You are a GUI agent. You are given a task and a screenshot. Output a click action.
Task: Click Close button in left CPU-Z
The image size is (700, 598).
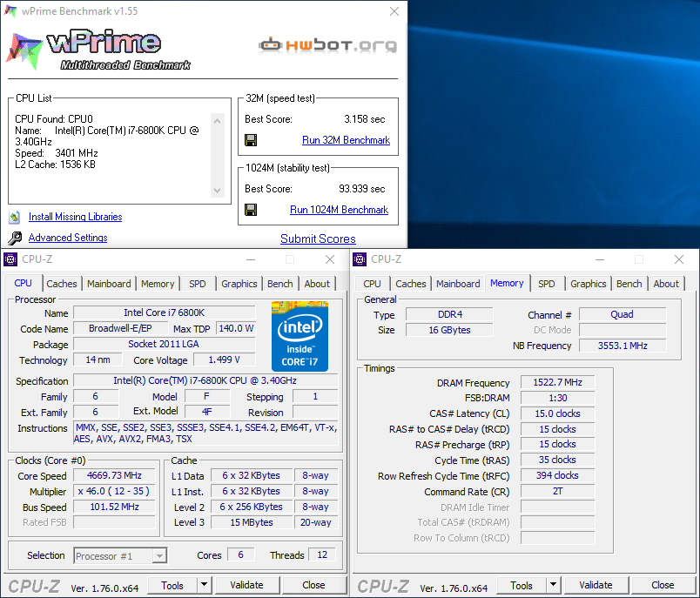pyautogui.click(x=313, y=585)
